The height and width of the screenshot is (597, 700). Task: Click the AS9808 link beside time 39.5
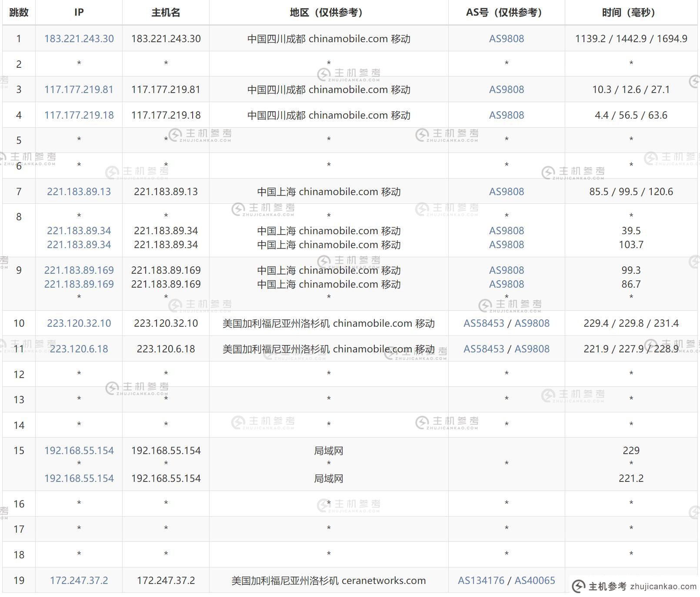507,231
